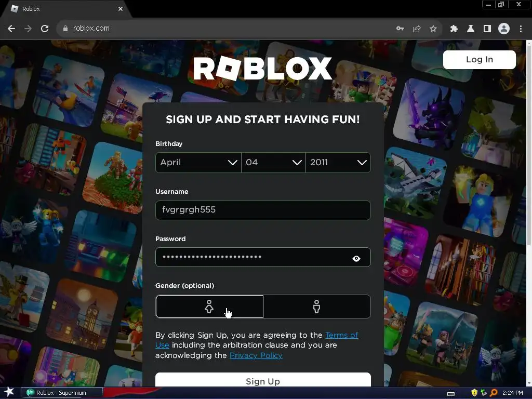Click the airplane game thumbnail
This screenshot has width=532, height=399.
tap(415, 183)
